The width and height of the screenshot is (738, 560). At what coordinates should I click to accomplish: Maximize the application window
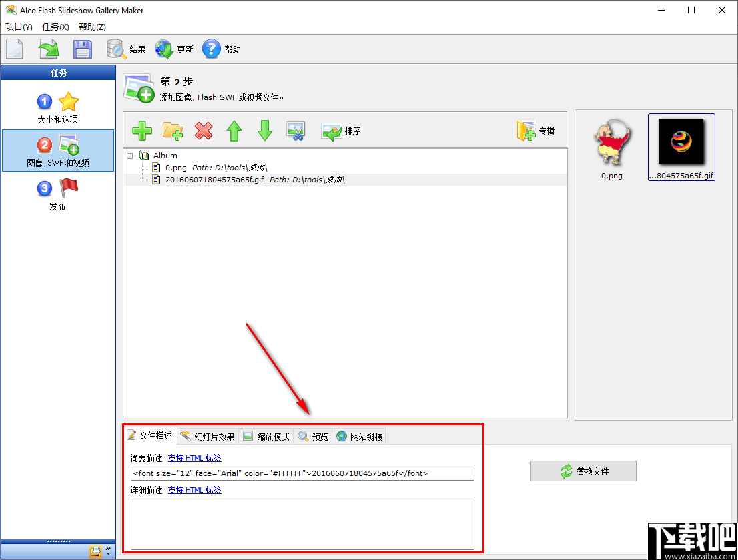691,10
